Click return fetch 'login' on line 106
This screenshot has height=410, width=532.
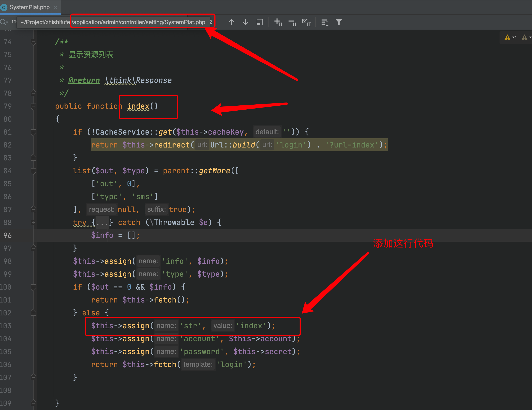tap(173, 364)
